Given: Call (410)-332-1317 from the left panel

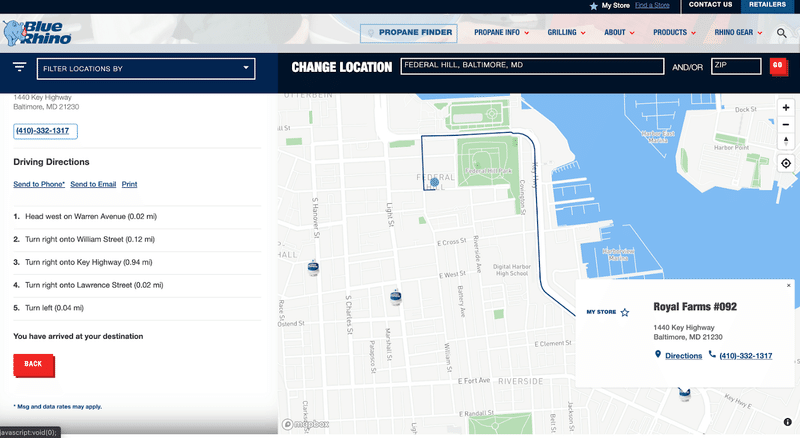Looking at the screenshot, I should pyautogui.click(x=45, y=131).
